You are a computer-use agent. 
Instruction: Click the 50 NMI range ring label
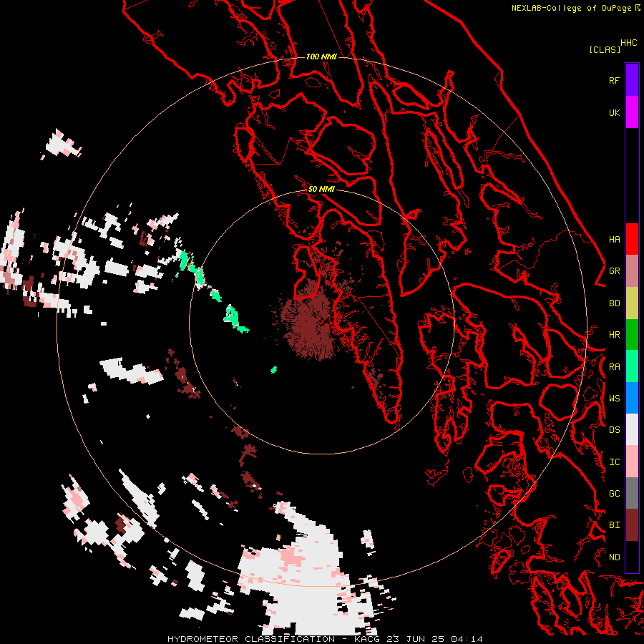[x=321, y=189]
